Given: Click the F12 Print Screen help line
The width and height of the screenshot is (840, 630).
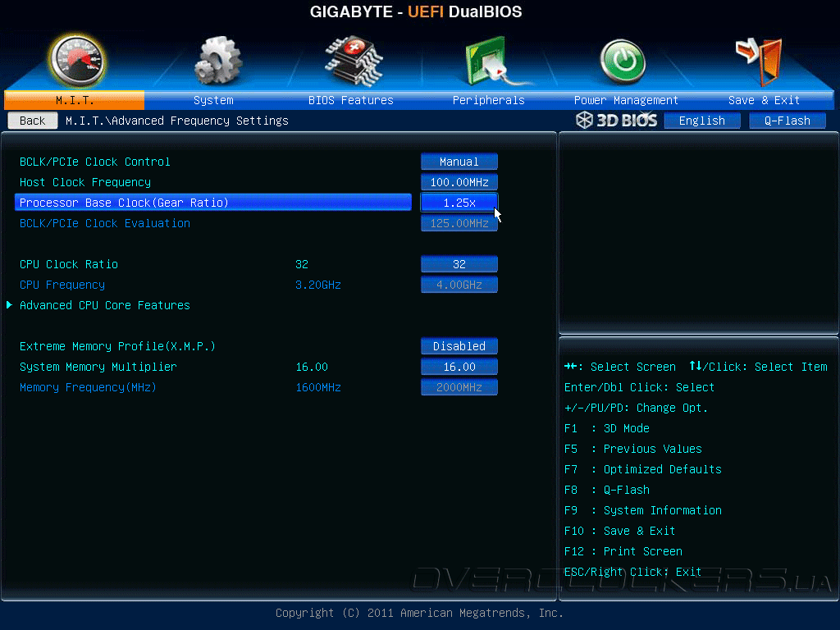Looking at the screenshot, I should click(x=623, y=551).
